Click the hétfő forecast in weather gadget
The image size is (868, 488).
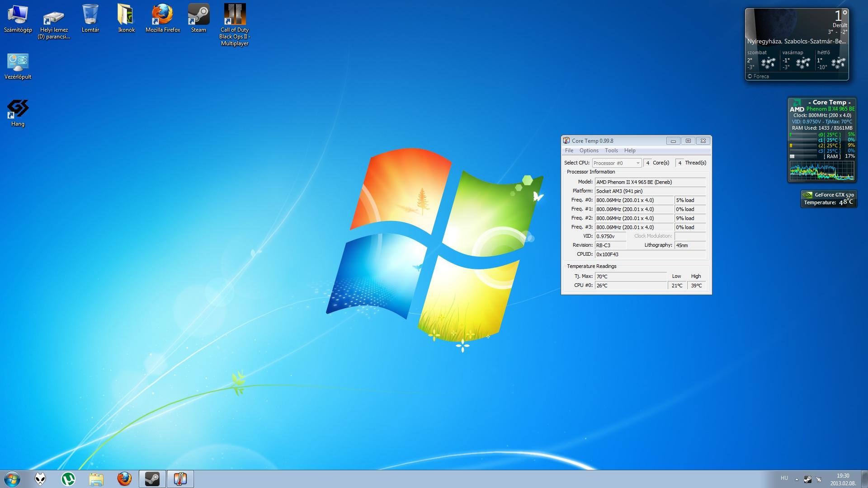831,60
